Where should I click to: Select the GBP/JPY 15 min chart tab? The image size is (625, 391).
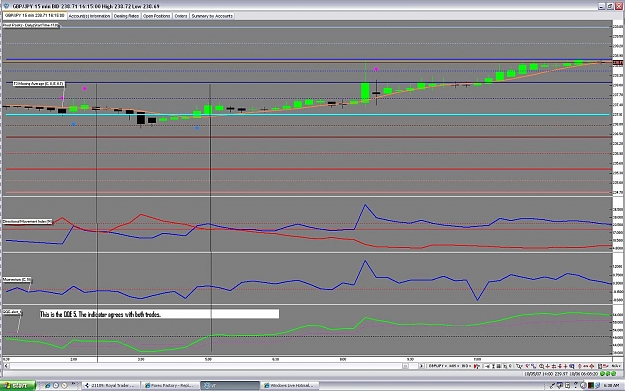tap(35, 16)
